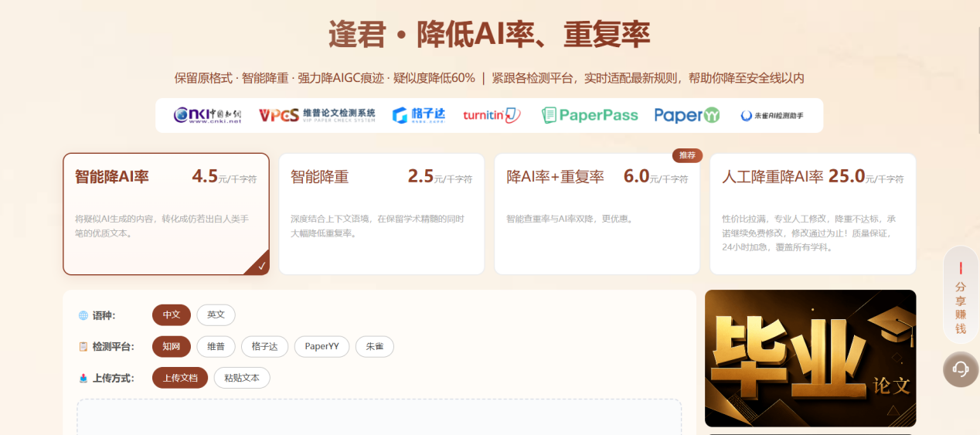This screenshot has width=980, height=435.
Task: Click the PaperYY logo
Action: pyautogui.click(x=687, y=115)
